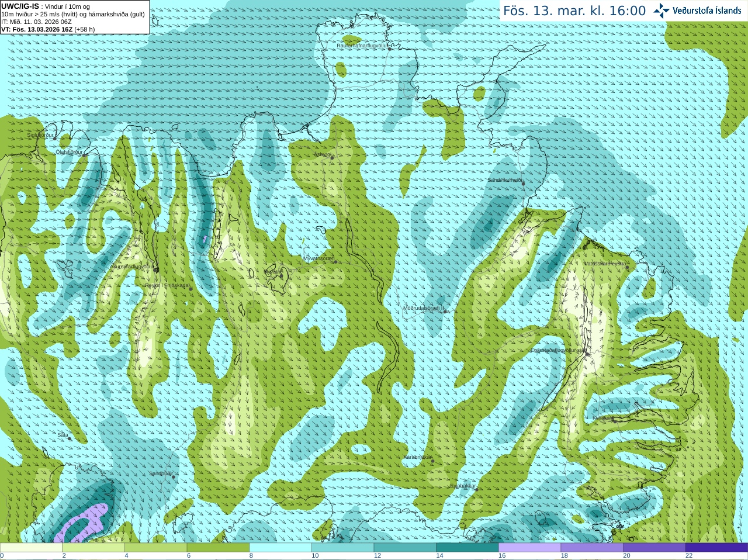Select the Kollaleira station label

pos(603,418)
